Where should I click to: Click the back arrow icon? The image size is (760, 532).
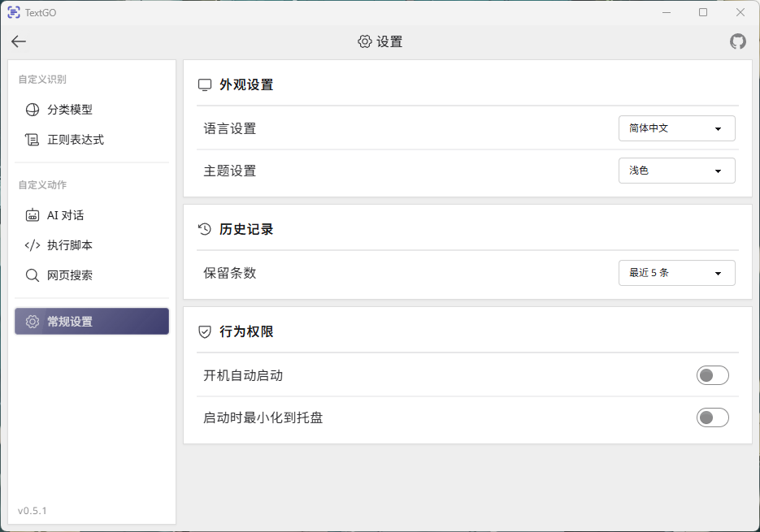tap(19, 41)
